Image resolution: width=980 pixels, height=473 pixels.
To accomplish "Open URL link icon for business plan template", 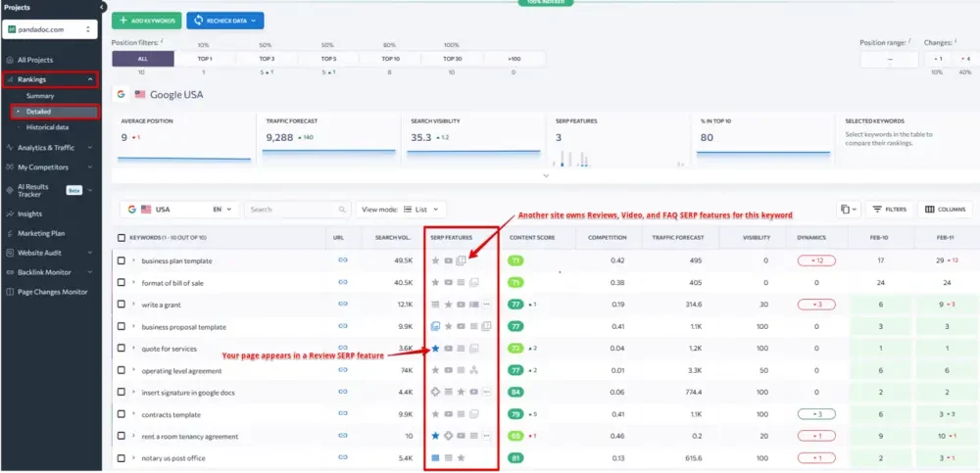I will [x=342, y=260].
